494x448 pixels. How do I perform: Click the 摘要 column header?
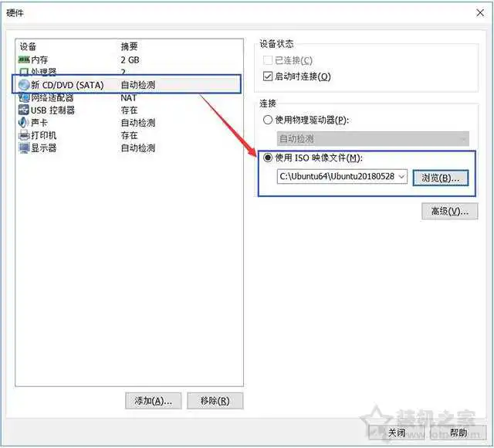point(129,46)
